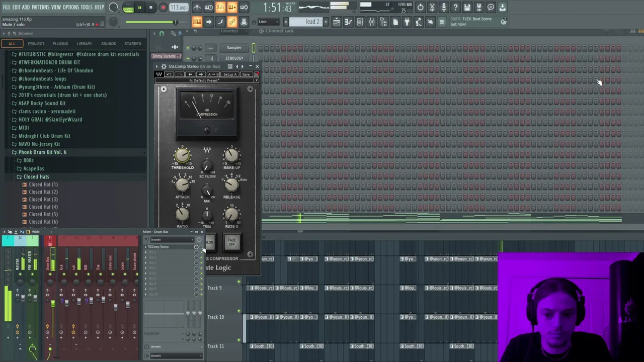This screenshot has width=644, height=362.
Task: Click the SSLComp Setup A button
Action: pyautogui.click(x=230, y=74)
